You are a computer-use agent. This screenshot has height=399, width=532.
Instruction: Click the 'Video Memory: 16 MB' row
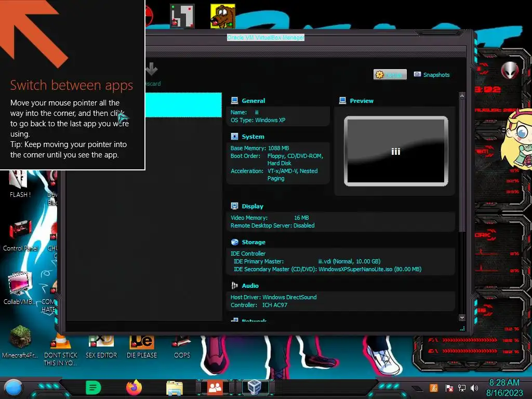pyautogui.click(x=270, y=218)
